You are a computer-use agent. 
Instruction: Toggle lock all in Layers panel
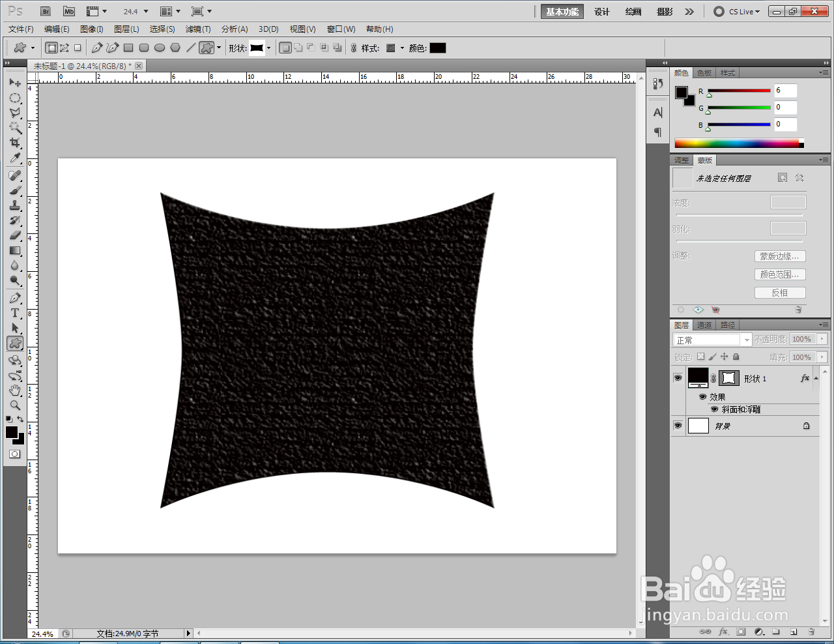(x=736, y=357)
